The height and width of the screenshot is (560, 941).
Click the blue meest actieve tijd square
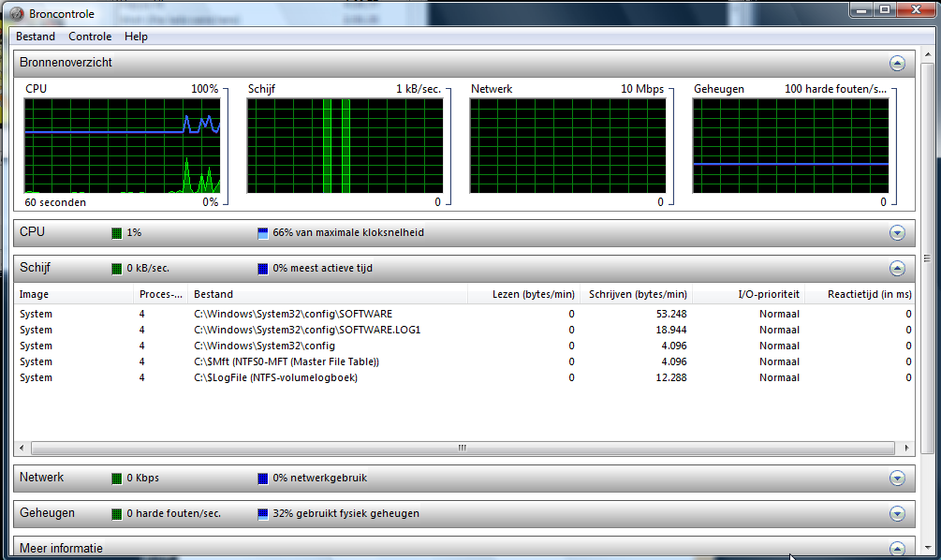click(262, 269)
